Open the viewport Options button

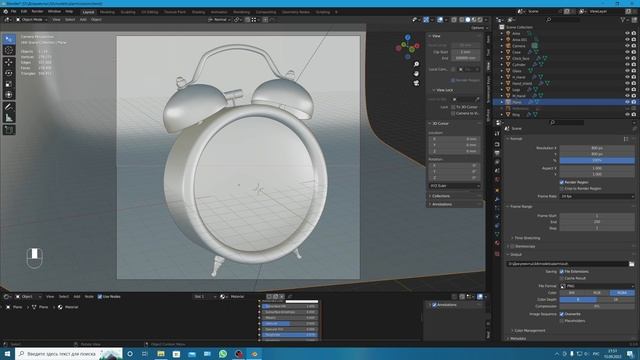(x=479, y=28)
